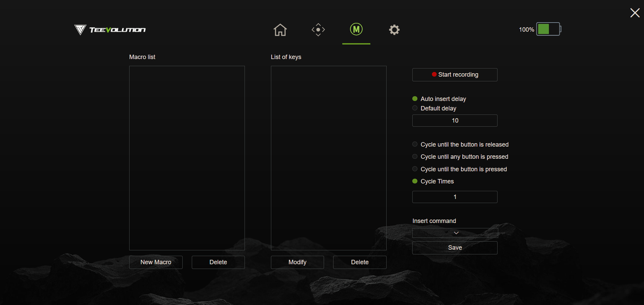Image resolution: width=644 pixels, height=305 pixels.
Task: Select the Auto insert delay option
Action: 415,99
